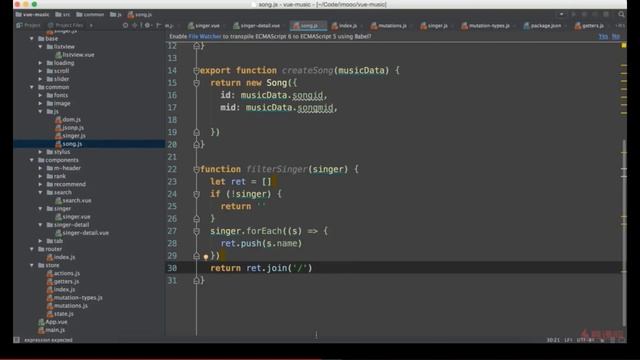Select song.js in project tree
This screenshot has height=360, width=640.
[69, 144]
